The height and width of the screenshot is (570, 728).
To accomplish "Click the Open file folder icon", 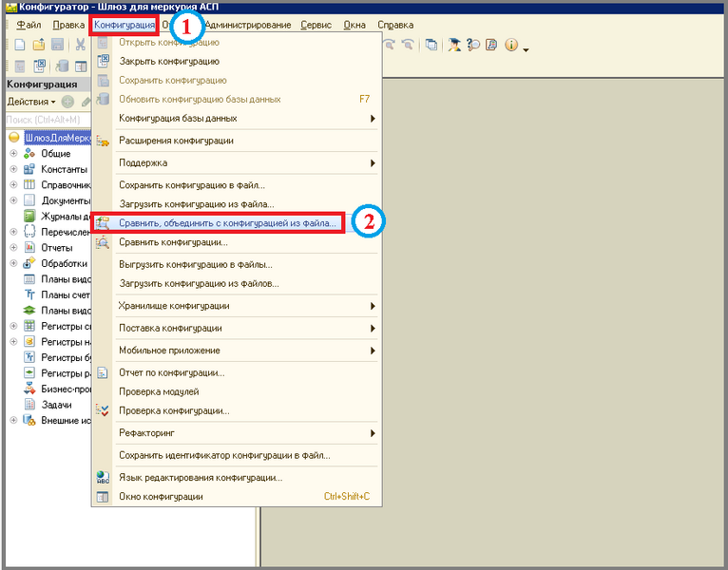I will pyautogui.click(x=39, y=45).
